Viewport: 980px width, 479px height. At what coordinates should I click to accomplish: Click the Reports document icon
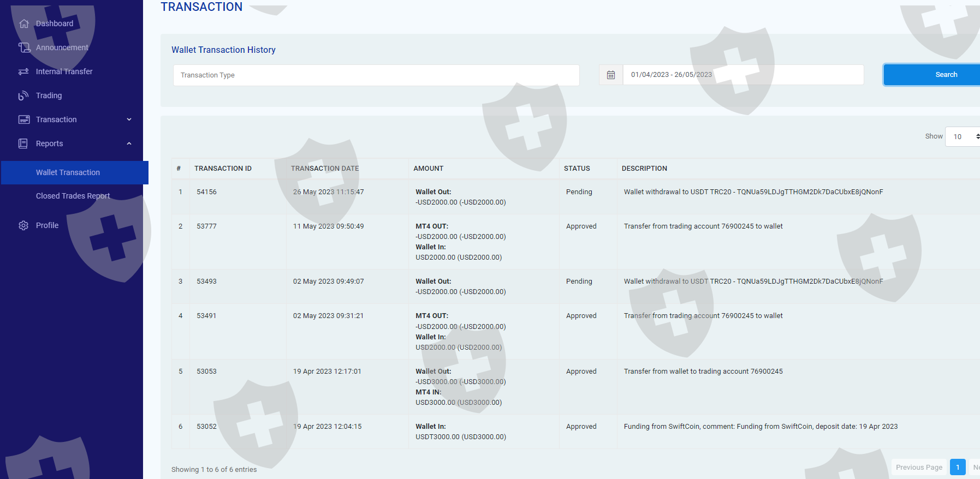click(x=23, y=143)
